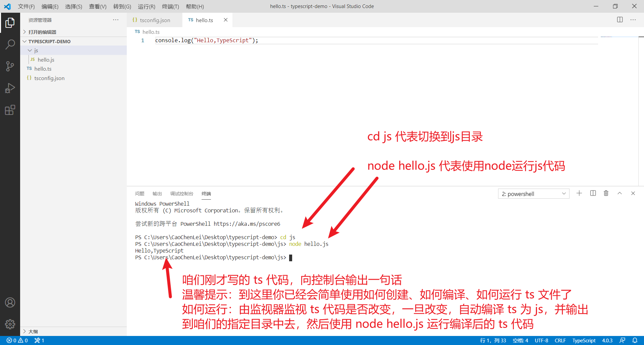Open the Search view in activity bar
The height and width of the screenshot is (345, 644).
tap(10, 45)
